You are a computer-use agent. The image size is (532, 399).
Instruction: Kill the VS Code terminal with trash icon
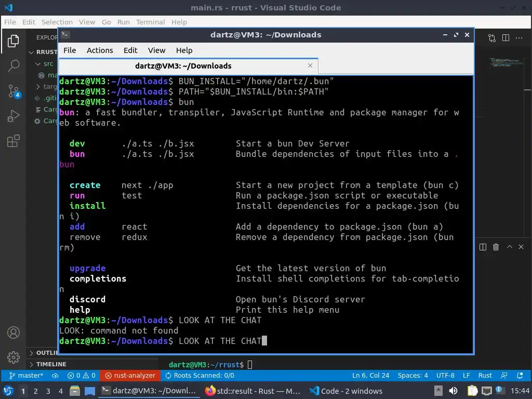tap(496, 247)
